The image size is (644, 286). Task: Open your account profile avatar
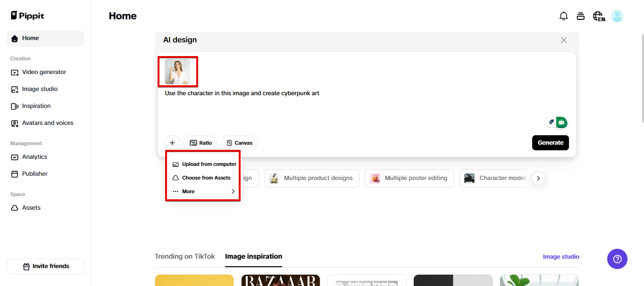[x=617, y=16]
